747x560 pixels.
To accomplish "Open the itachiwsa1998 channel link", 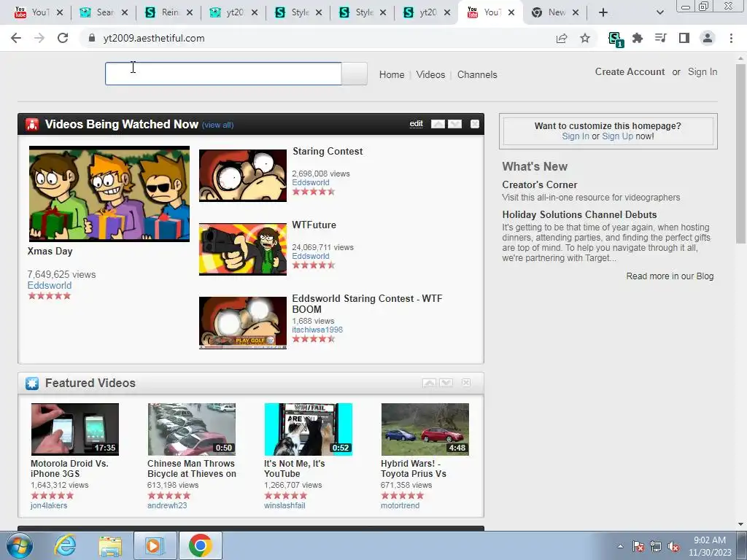I will 317,330.
